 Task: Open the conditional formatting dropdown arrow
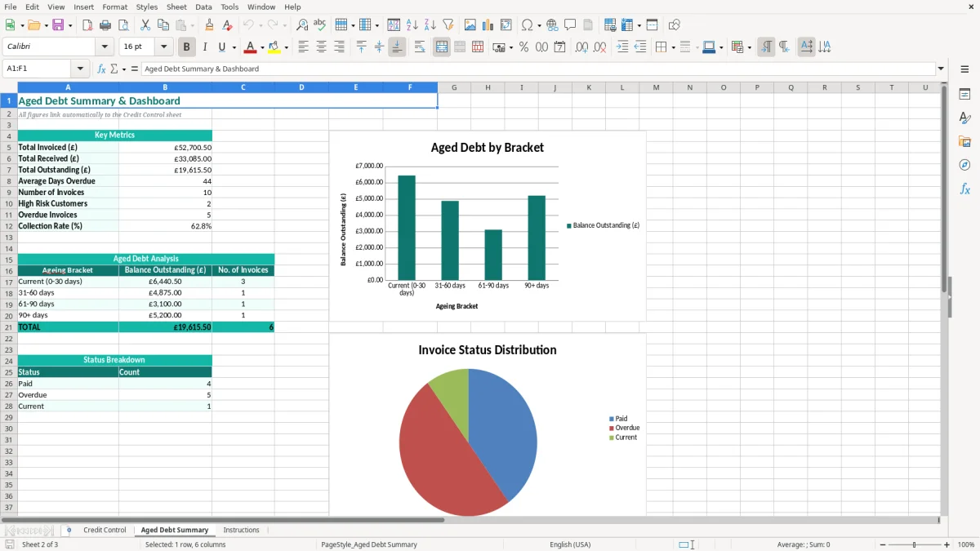749,47
